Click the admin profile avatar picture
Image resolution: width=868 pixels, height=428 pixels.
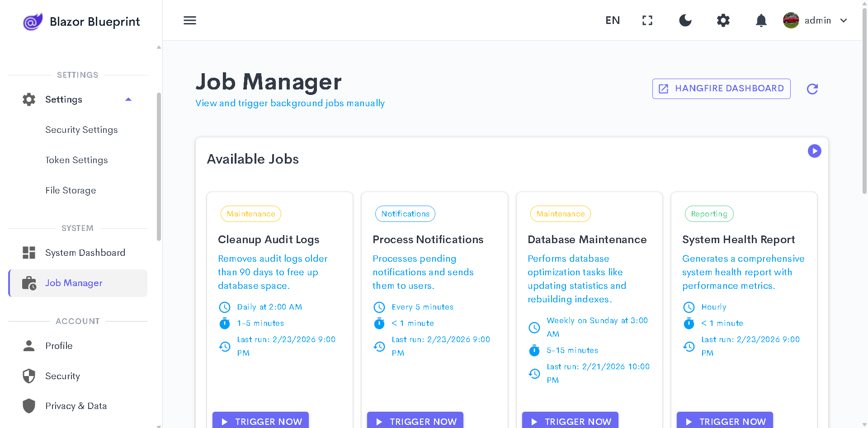pyautogui.click(x=791, y=20)
